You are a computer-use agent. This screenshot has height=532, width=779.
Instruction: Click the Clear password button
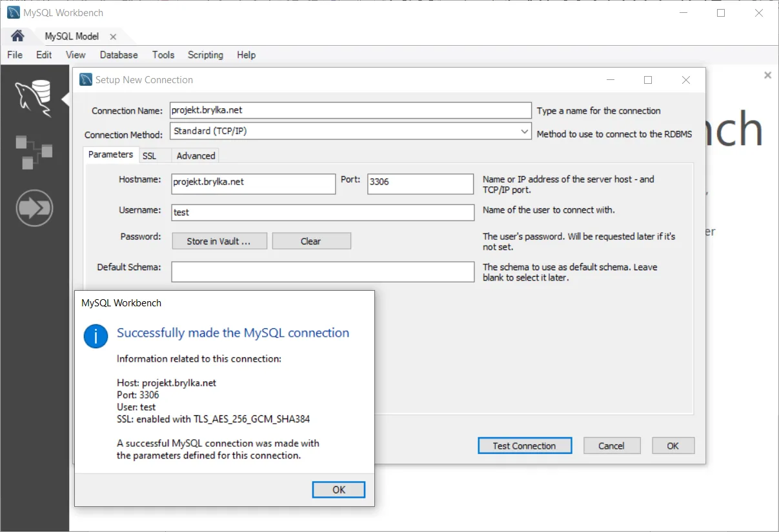311,241
